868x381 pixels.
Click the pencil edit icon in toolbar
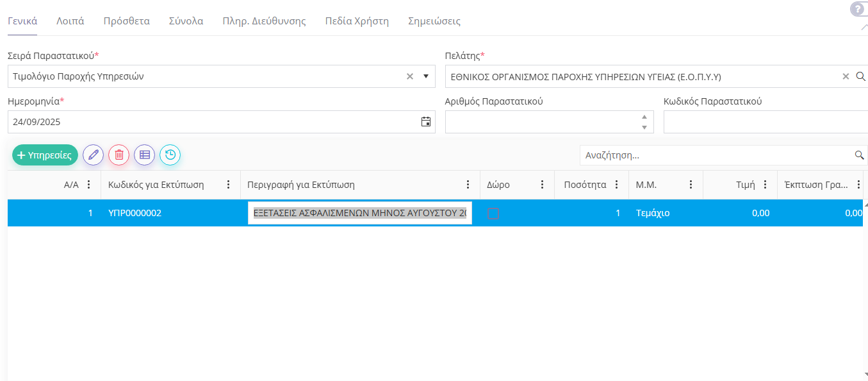click(94, 155)
